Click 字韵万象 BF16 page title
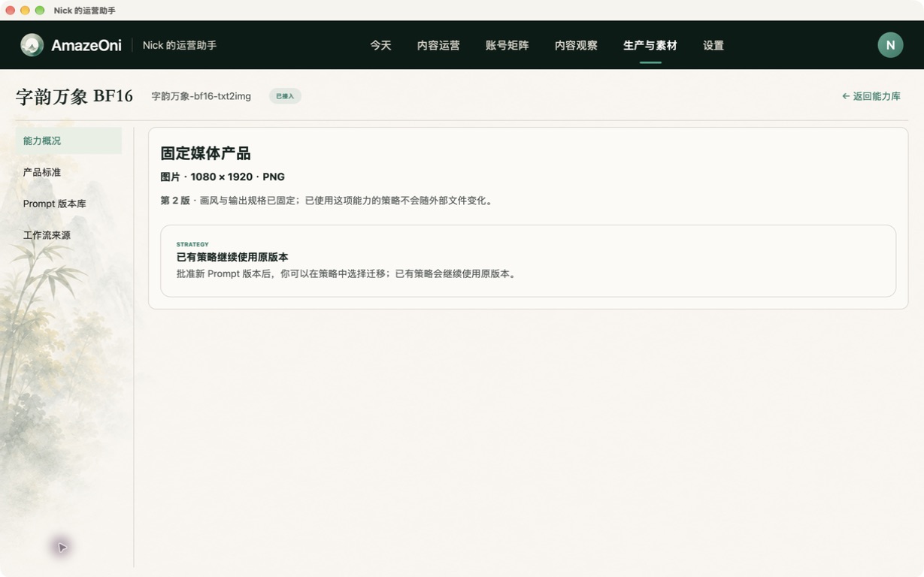Image resolution: width=924 pixels, height=577 pixels. tap(74, 96)
